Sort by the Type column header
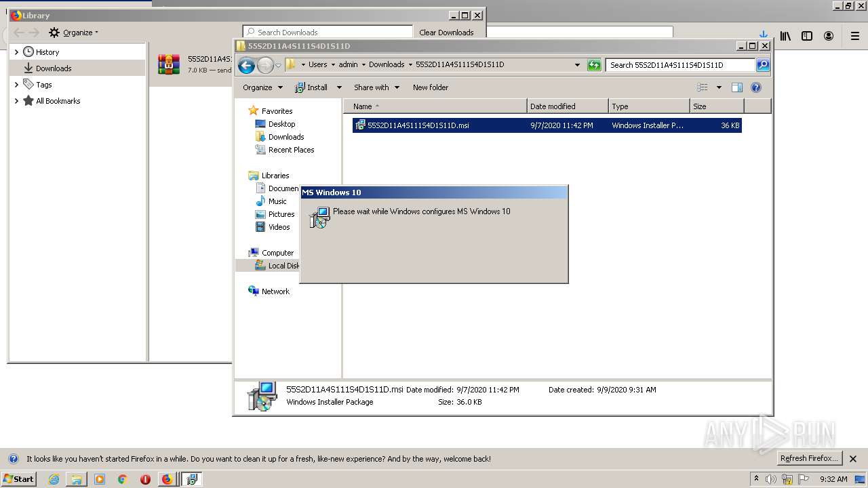868x488 pixels. point(649,106)
